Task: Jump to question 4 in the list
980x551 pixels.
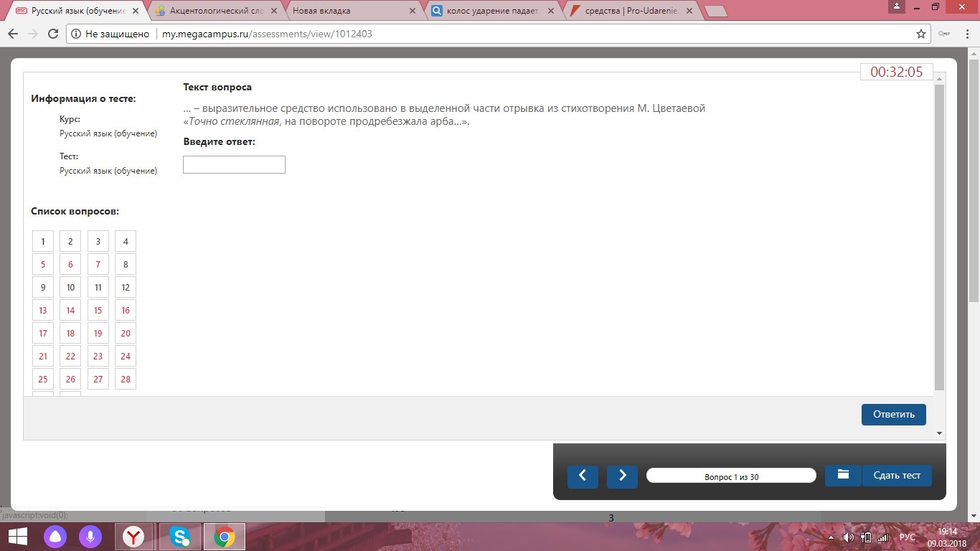Action: coord(126,242)
